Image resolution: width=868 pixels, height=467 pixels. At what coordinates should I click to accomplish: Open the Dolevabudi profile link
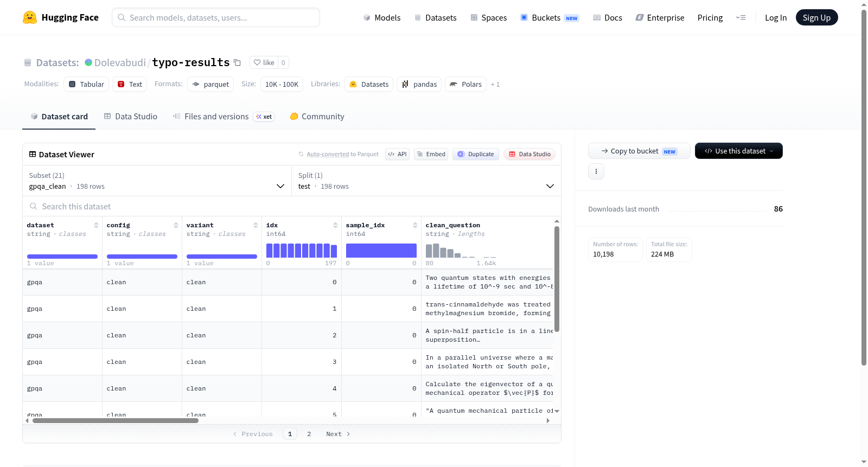(x=120, y=62)
